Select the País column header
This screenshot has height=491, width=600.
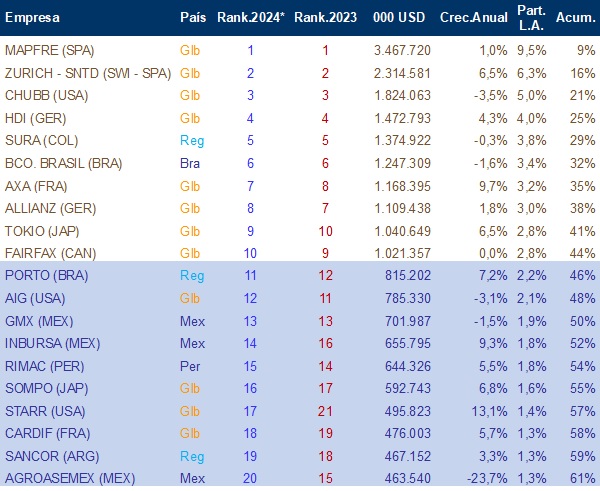click(193, 18)
